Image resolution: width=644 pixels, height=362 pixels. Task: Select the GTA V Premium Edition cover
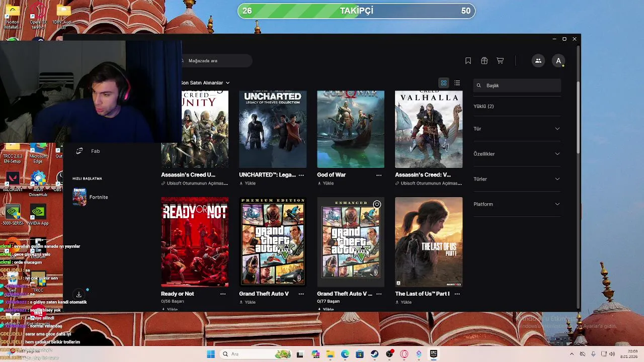273,242
